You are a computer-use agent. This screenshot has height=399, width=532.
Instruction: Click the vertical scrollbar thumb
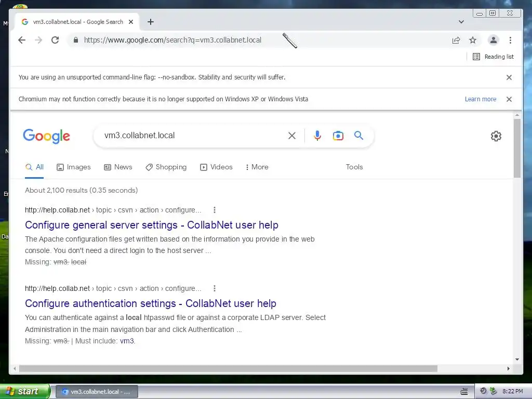click(x=517, y=148)
